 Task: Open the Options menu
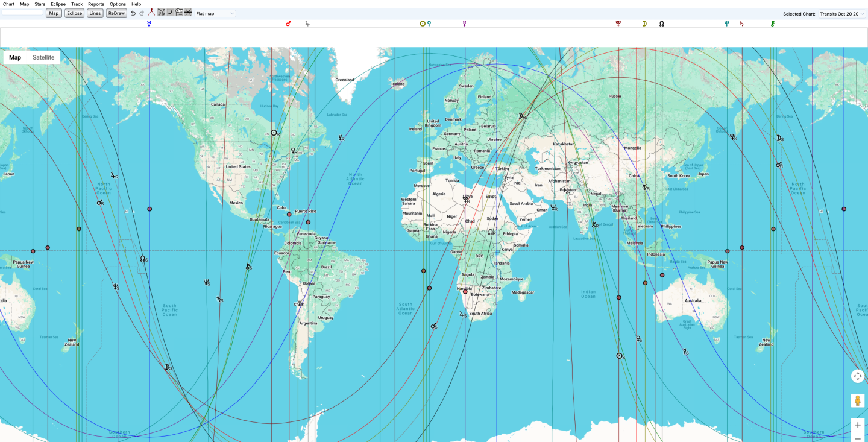click(x=118, y=4)
